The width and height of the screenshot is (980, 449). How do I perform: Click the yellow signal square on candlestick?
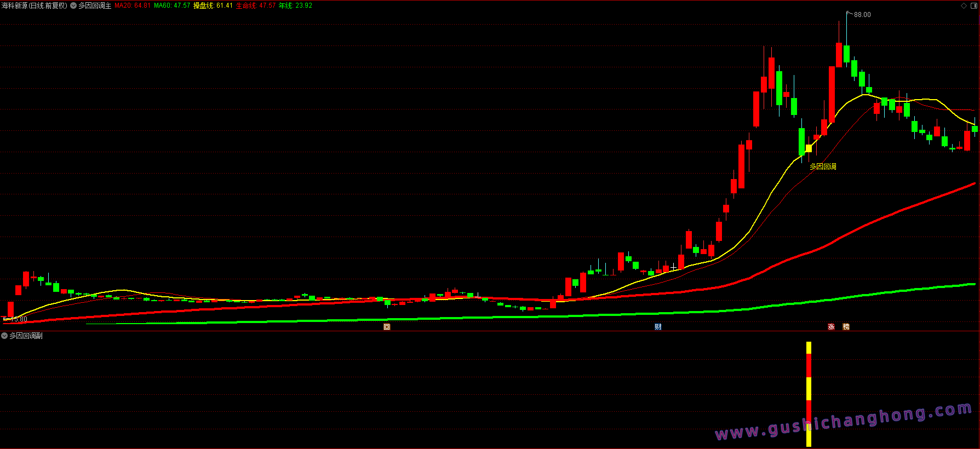[x=809, y=148]
